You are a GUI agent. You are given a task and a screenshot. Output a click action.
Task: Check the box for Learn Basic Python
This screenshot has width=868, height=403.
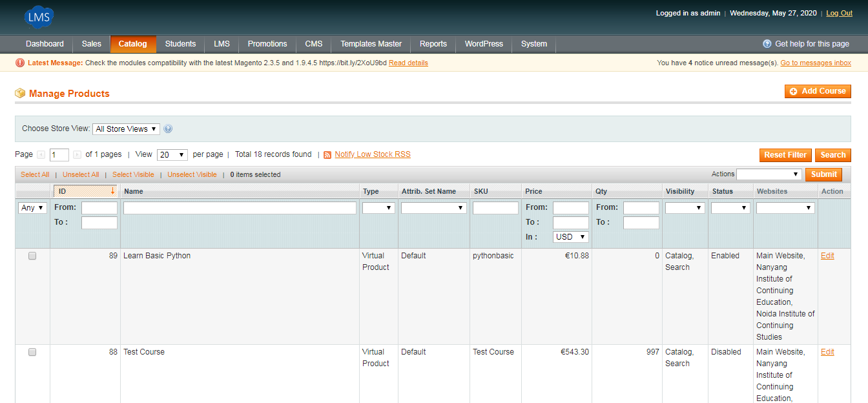[x=32, y=256]
